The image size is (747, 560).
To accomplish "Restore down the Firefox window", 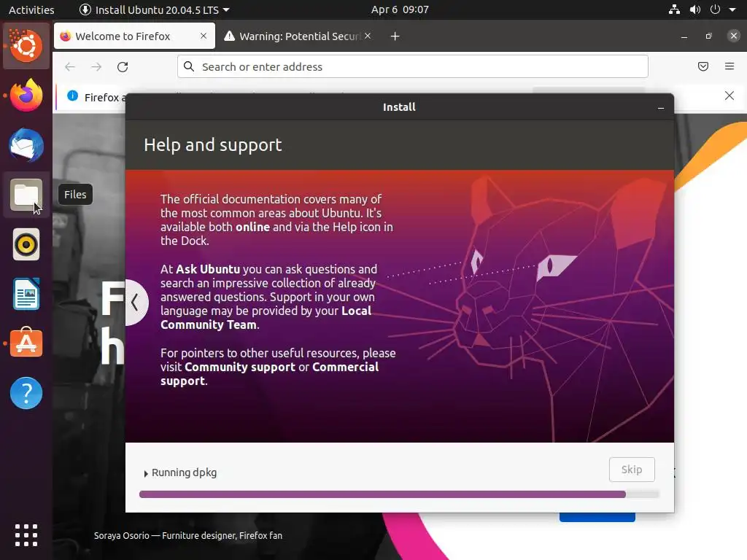I will pos(709,36).
